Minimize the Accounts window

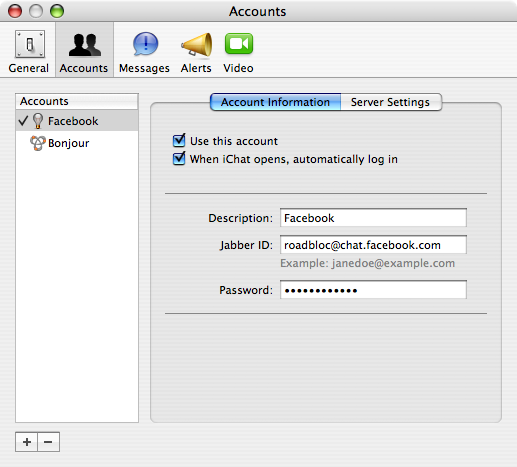36,11
